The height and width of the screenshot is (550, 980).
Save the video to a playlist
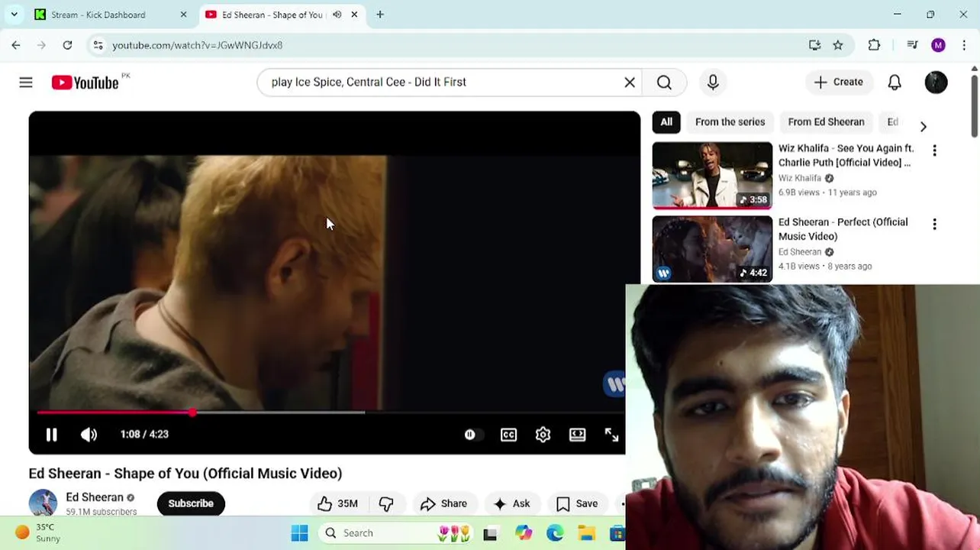point(577,503)
